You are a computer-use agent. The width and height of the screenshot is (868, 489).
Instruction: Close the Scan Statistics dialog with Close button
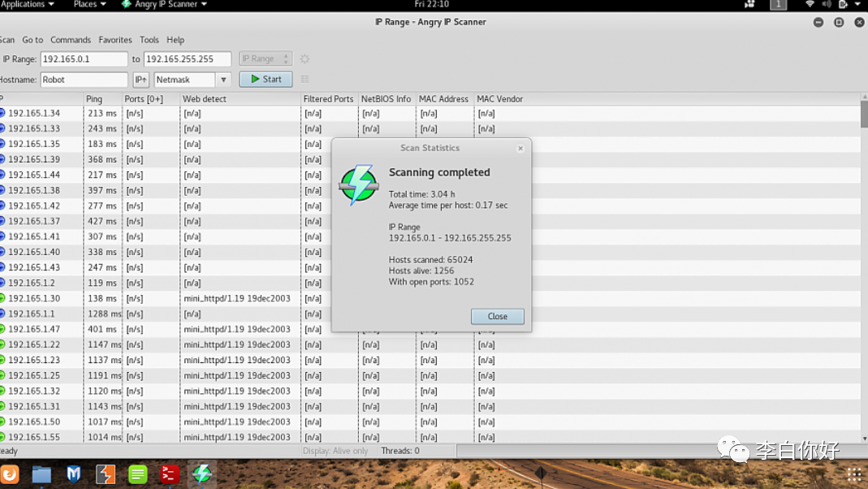pos(497,316)
